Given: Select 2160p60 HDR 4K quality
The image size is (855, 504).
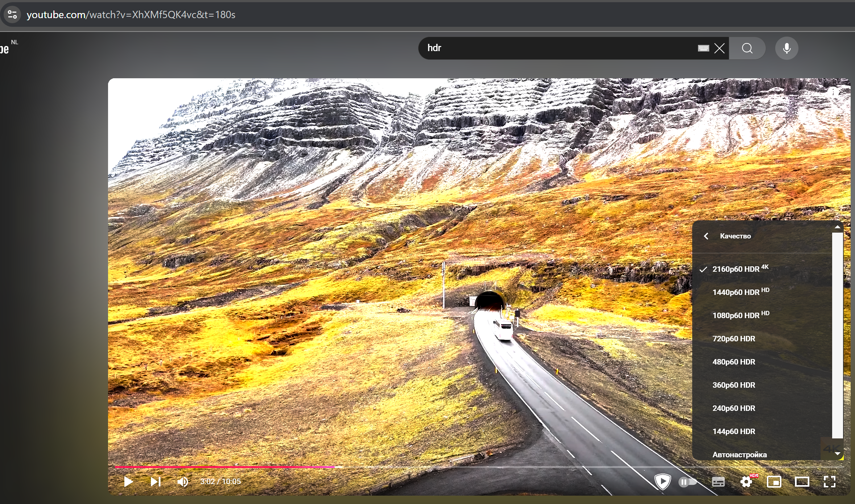Looking at the screenshot, I should pyautogui.click(x=762, y=269).
